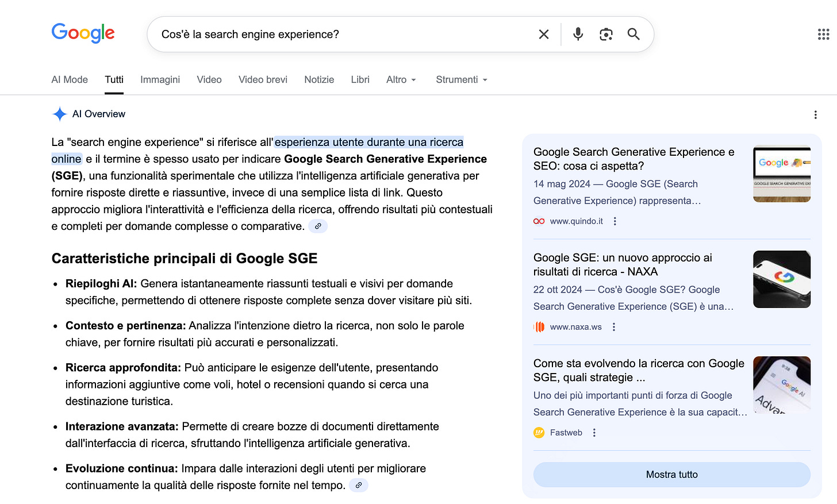The height and width of the screenshot is (504, 837).
Task: Open Google SGE nuovo approccio NAXA link
Action: [623, 265]
